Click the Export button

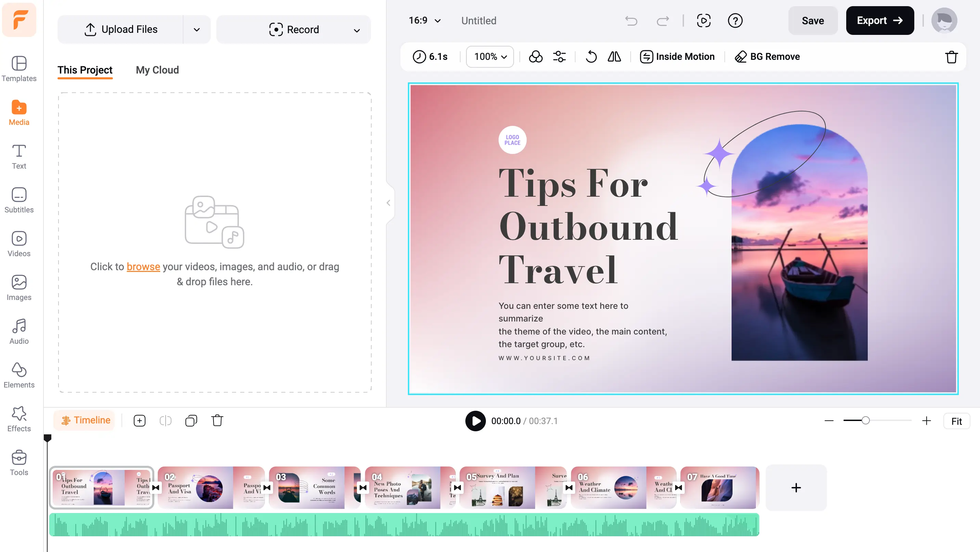click(879, 21)
